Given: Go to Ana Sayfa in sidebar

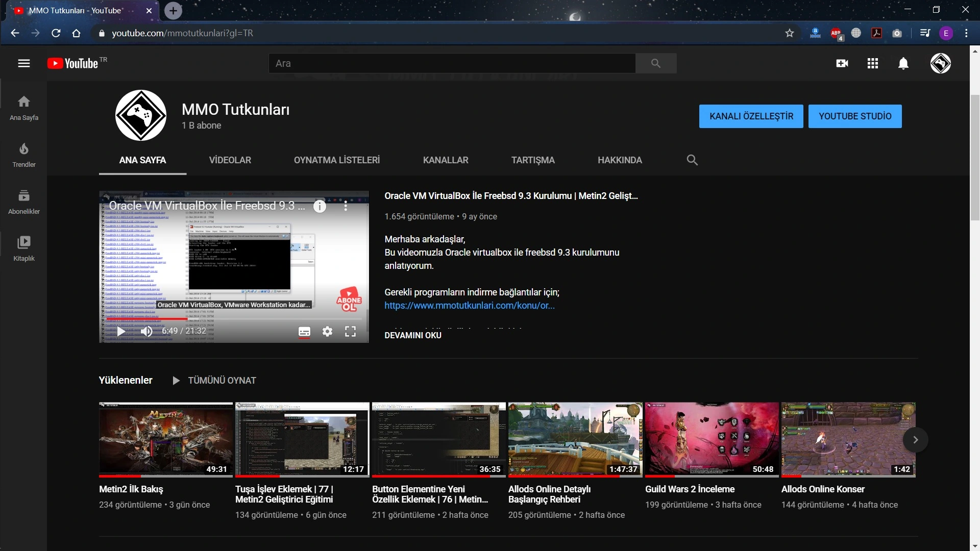Looking at the screenshot, I should click(x=24, y=108).
